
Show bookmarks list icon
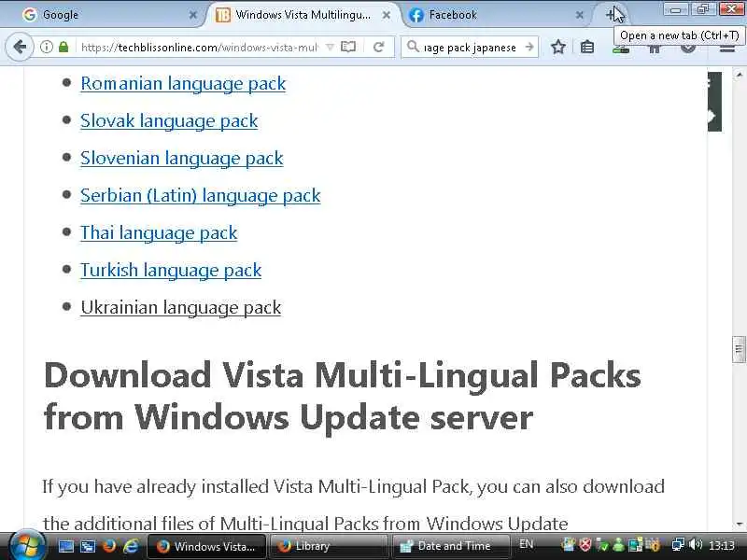pos(587,47)
